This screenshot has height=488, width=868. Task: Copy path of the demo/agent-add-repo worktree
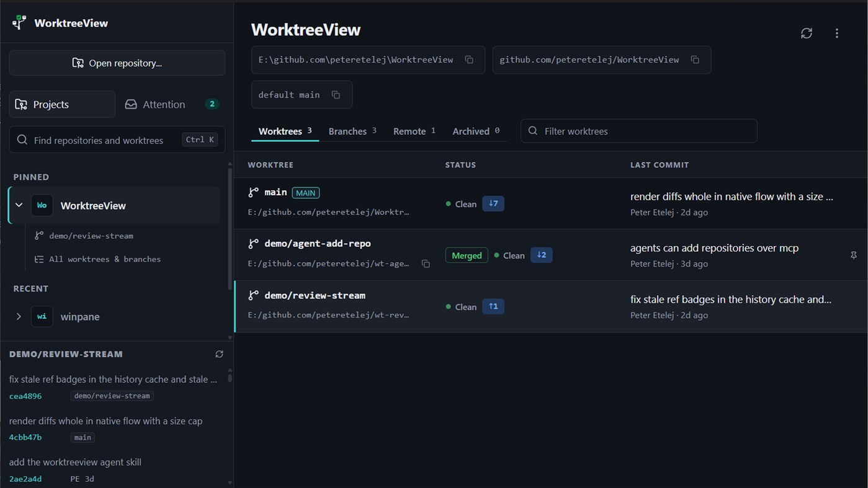[x=426, y=264]
